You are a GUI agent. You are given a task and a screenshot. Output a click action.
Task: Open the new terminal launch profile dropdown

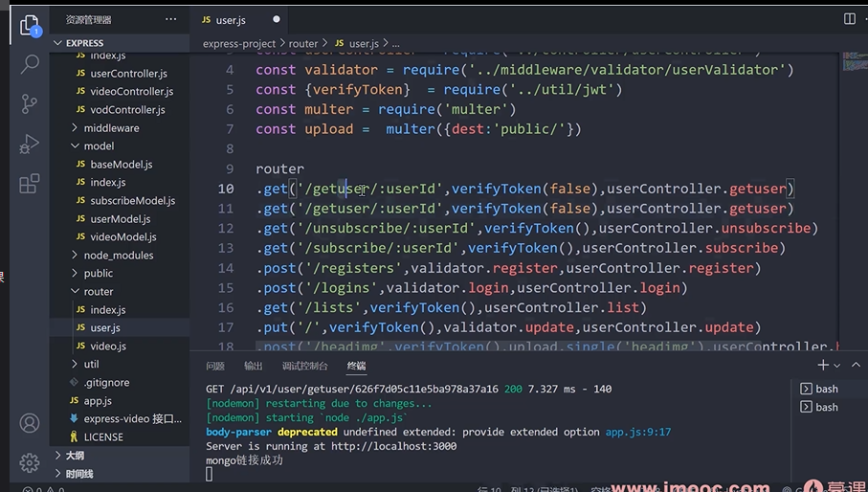[837, 366]
